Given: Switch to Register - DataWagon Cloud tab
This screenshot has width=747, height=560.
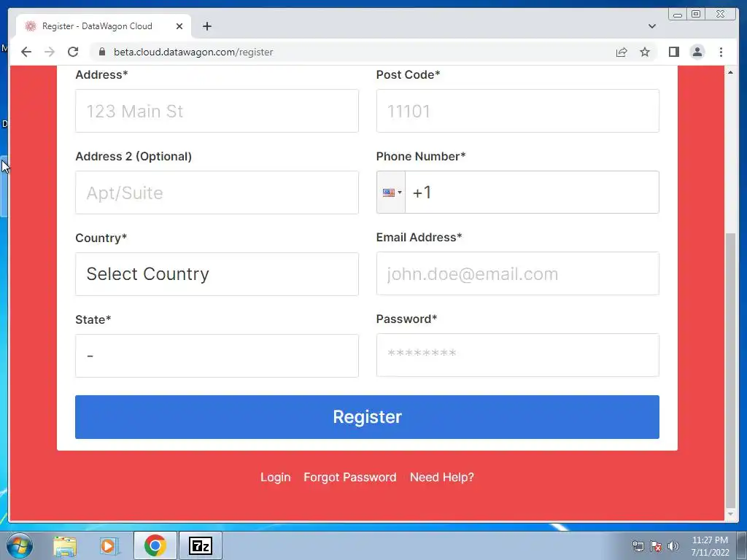Looking at the screenshot, I should 97,26.
